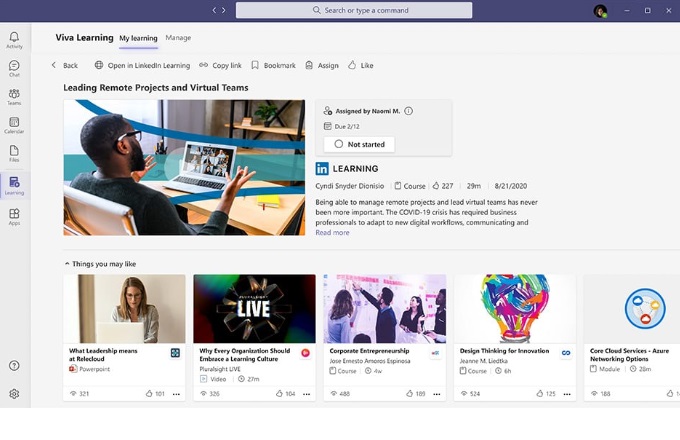Open Core Cloud Services - Azure Networking Options title

pos(629,355)
